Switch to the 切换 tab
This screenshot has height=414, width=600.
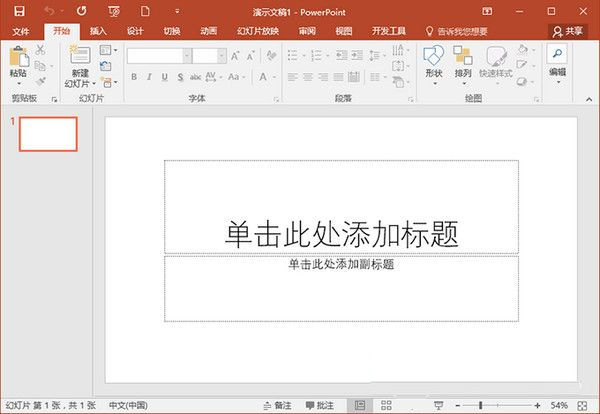[x=172, y=31]
